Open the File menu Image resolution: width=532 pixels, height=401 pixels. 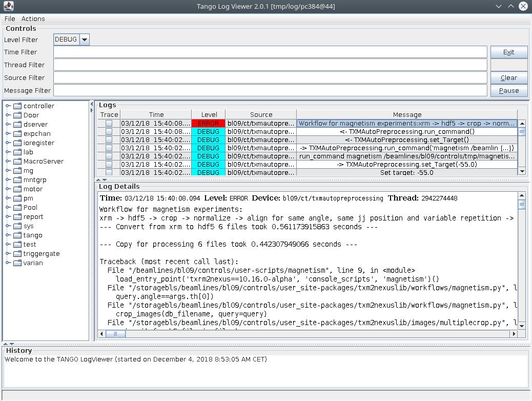click(x=9, y=18)
